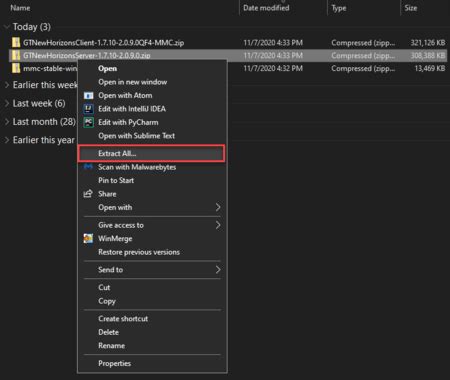The height and width of the screenshot is (380, 450).
Task: Choose Pin to Start
Action: 116,180
